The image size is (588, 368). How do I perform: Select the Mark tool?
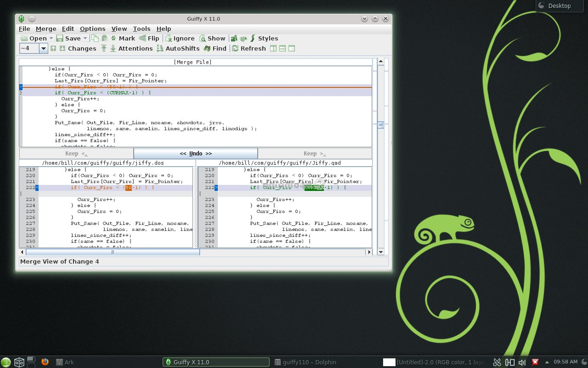tap(123, 39)
